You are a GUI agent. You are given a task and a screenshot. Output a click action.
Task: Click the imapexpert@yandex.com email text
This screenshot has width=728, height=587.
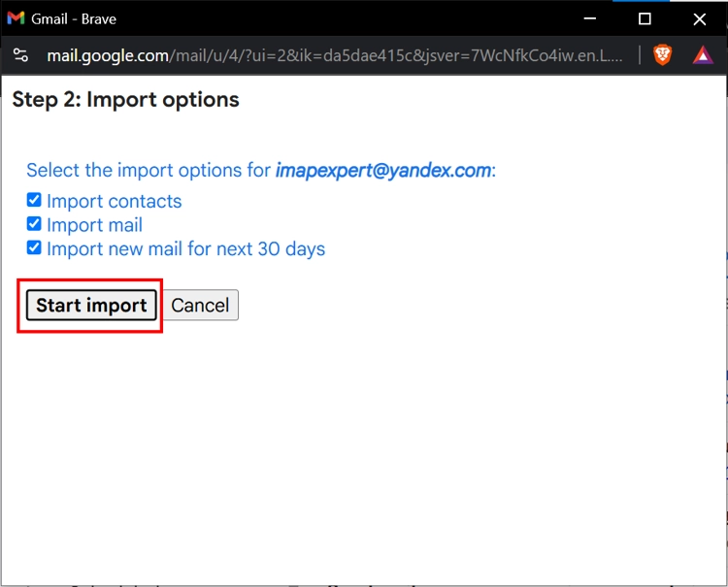[x=383, y=171]
